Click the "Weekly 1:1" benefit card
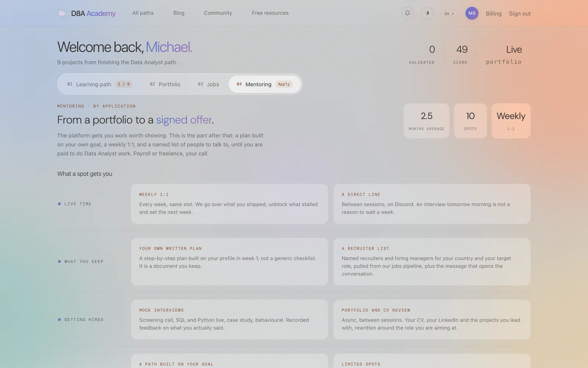The height and width of the screenshot is (368, 588). click(x=229, y=204)
